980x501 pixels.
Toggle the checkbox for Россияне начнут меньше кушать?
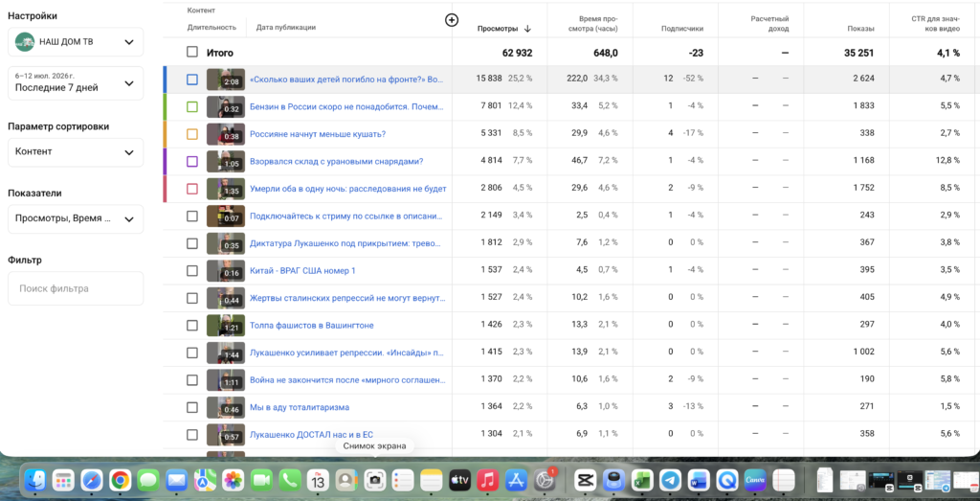point(192,134)
